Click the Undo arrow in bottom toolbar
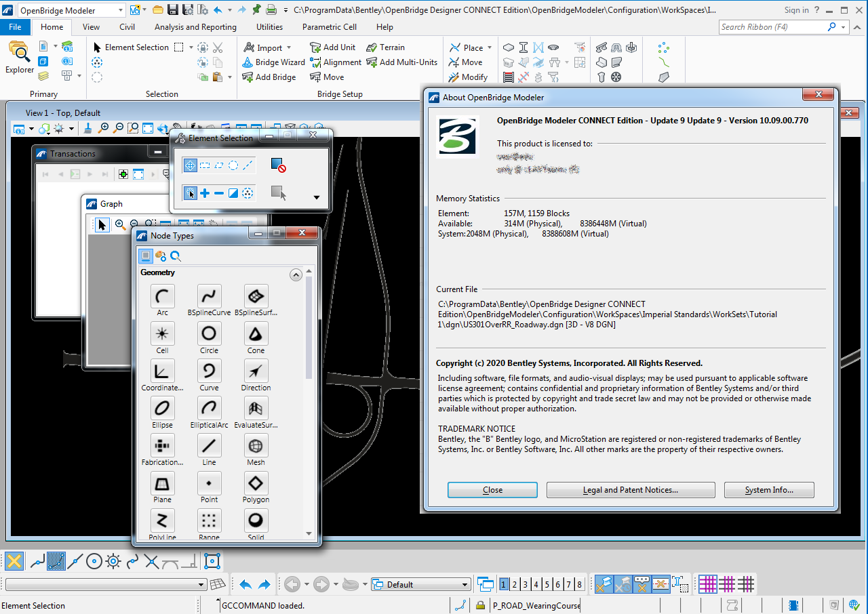The height and width of the screenshot is (614, 868). click(x=245, y=584)
